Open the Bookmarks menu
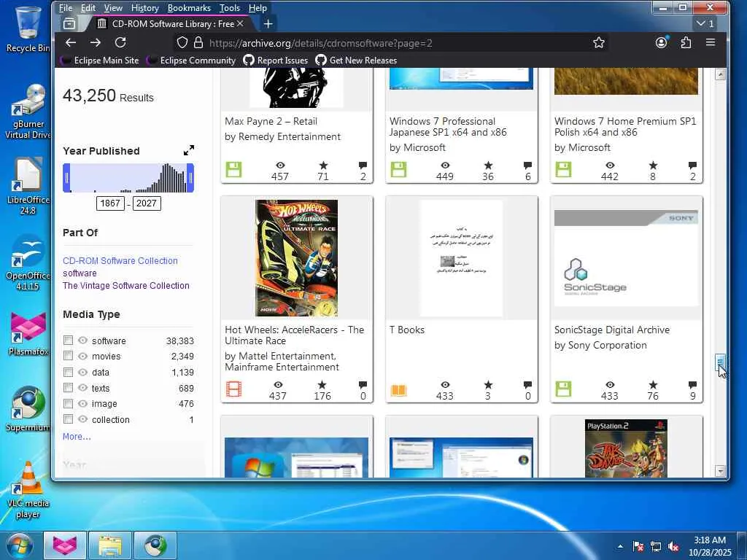The width and height of the screenshot is (747, 560). coord(189,8)
